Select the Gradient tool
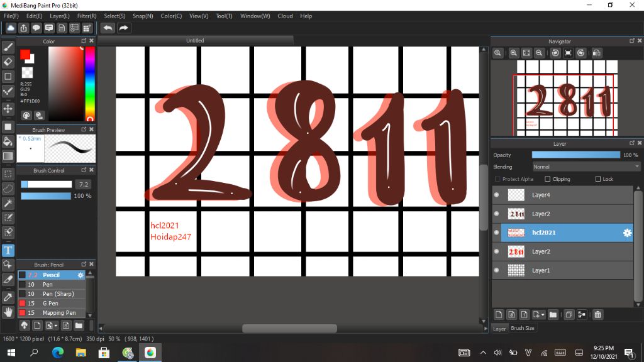Screen dimensions: 644x362 8,156
